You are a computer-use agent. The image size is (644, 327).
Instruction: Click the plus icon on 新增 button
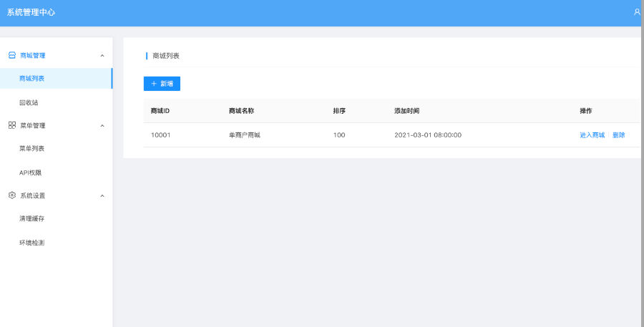[153, 84]
